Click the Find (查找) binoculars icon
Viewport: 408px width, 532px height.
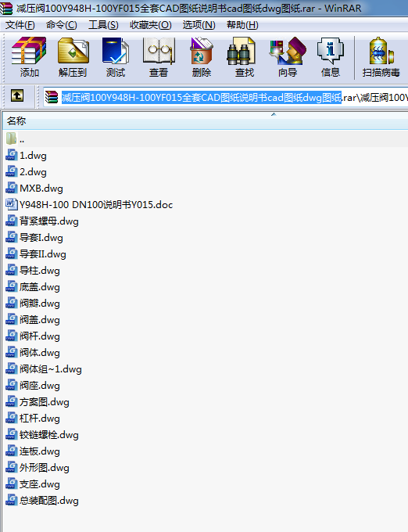(x=242, y=51)
